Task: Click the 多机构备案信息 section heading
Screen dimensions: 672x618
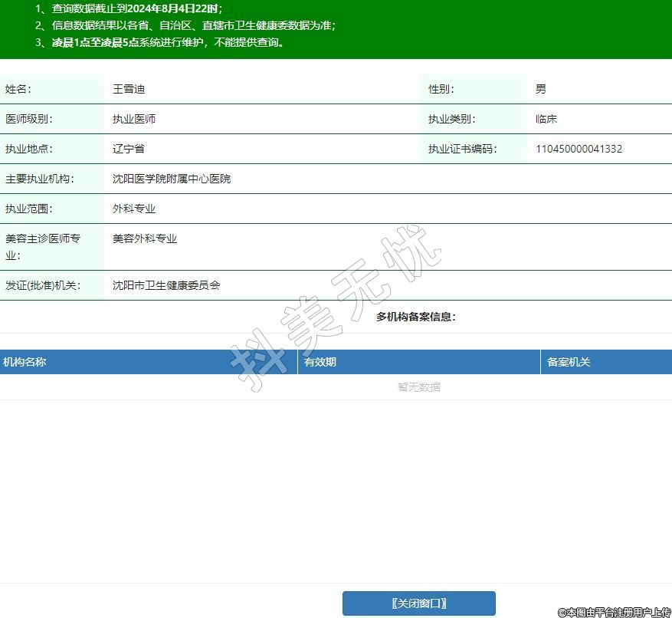Action: (416, 317)
